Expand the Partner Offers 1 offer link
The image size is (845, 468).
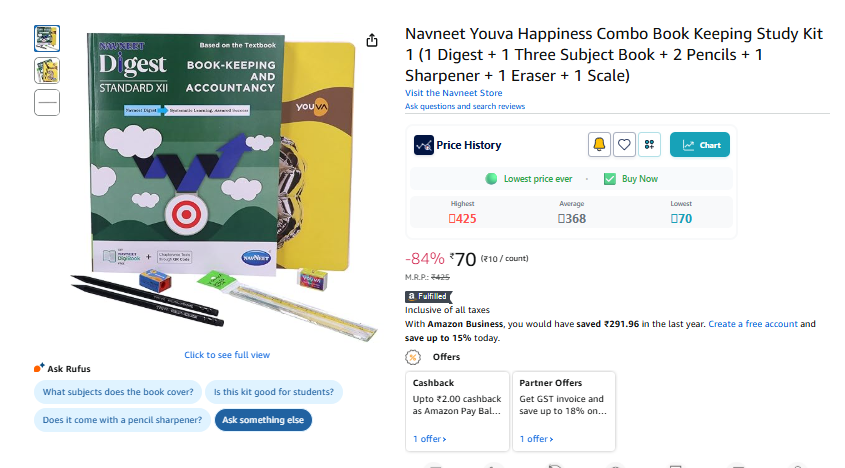(x=536, y=439)
